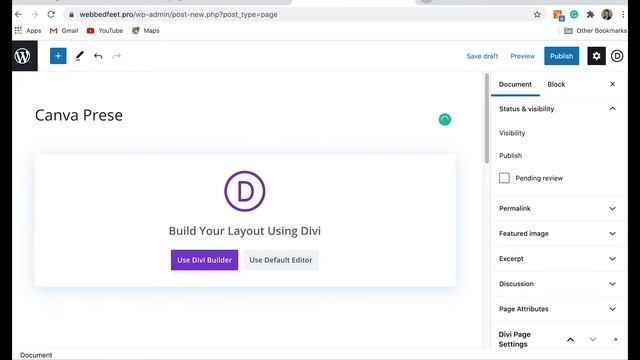Image resolution: width=640 pixels, height=360 pixels.
Task: Click the blue Publish button
Action: (x=561, y=56)
